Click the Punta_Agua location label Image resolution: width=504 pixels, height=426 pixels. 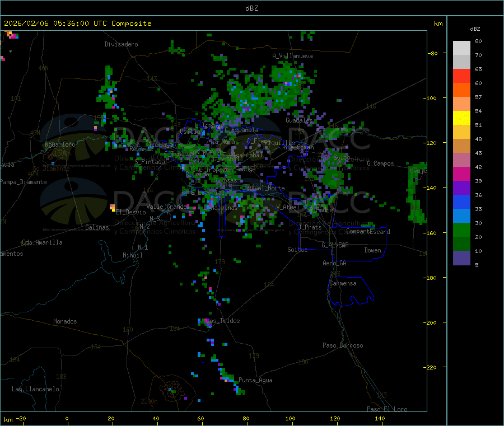click(x=255, y=380)
